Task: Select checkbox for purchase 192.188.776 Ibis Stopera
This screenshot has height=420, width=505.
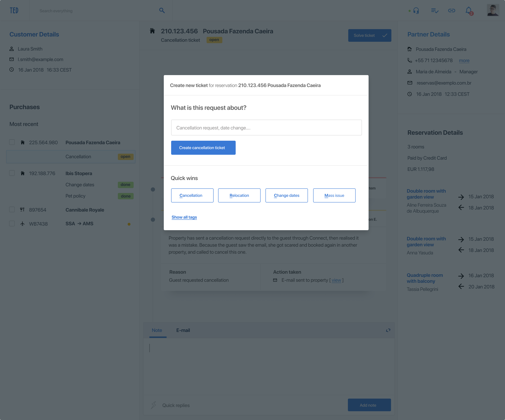Action: click(12, 173)
